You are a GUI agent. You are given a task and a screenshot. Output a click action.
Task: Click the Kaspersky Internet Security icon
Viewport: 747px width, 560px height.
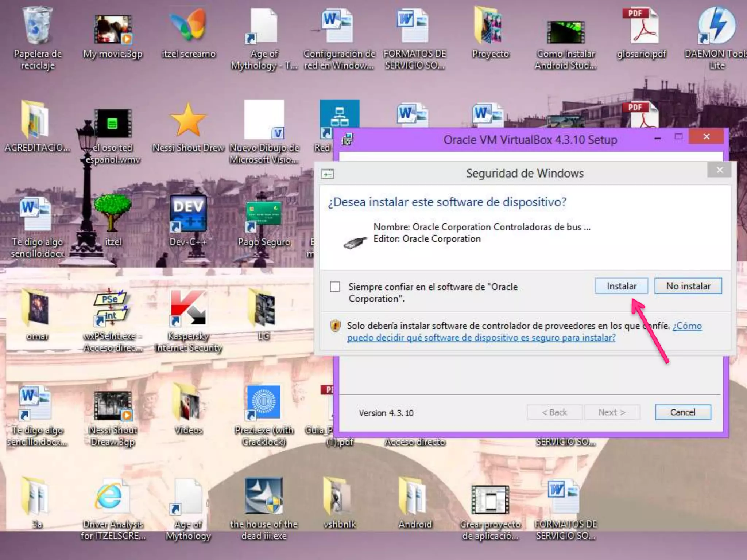188,308
